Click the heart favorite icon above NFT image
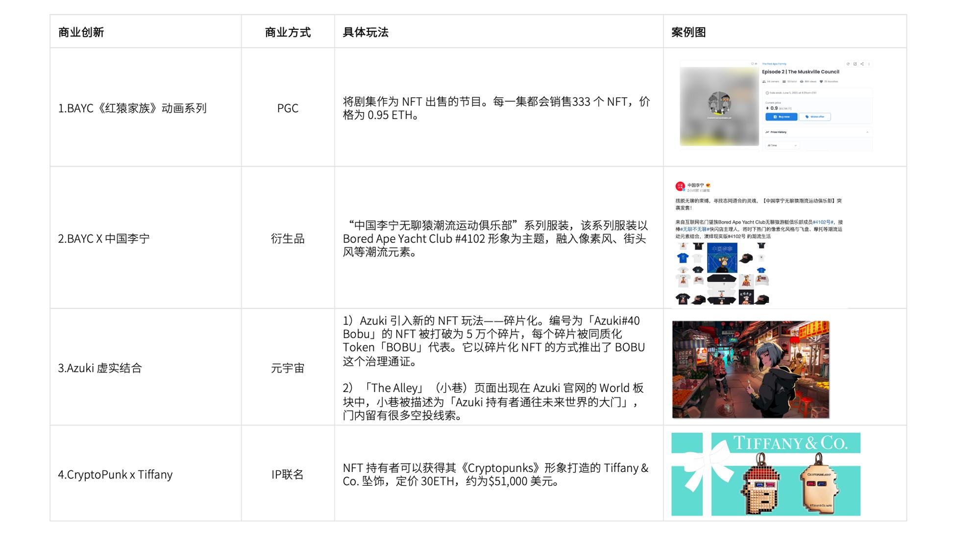980x543 pixels. [x=752, y=64]
